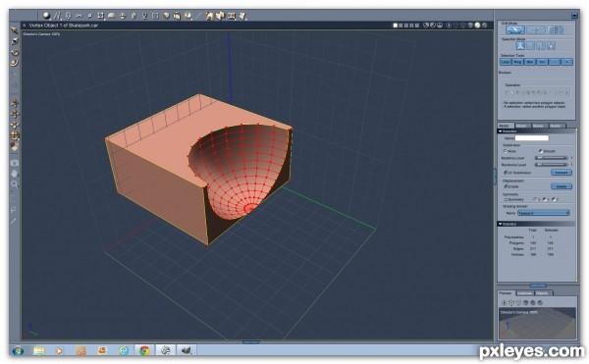Adjust the Rendering Level slider

(552, 165)
